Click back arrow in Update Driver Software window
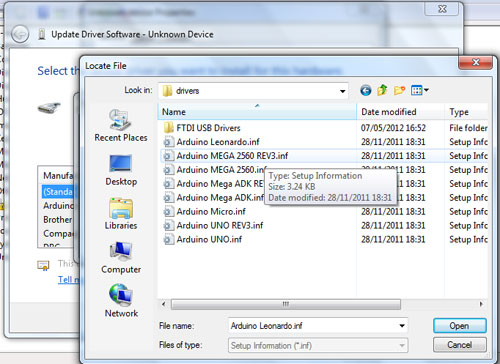The height and width of the screenshot is (364, 500). (x=20, y=34)
